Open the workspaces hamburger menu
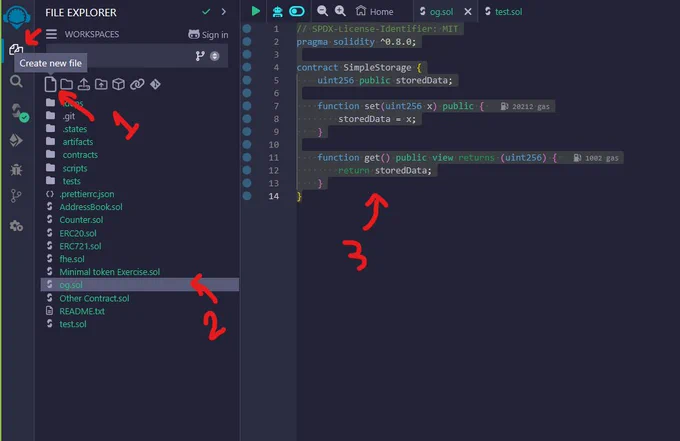Screen dimensions: 680x441 (x=52, y=34)
